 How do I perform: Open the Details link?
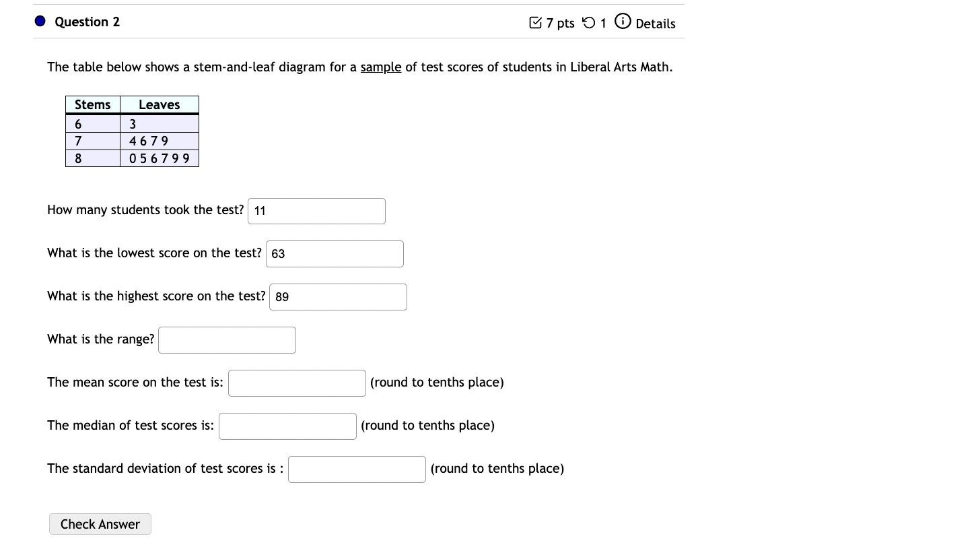(x=656, y=24)
